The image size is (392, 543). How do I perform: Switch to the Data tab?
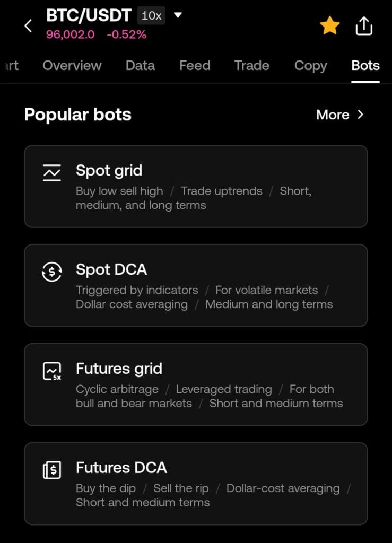140,65
